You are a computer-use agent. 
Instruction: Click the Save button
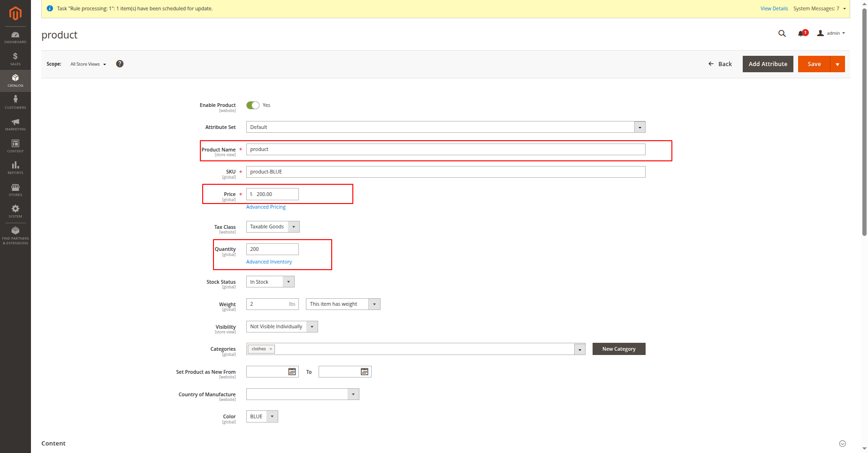pos(814,64)
